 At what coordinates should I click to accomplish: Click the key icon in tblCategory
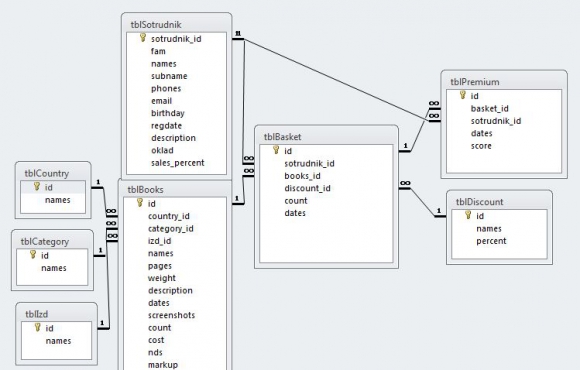[x=33, y=255]
